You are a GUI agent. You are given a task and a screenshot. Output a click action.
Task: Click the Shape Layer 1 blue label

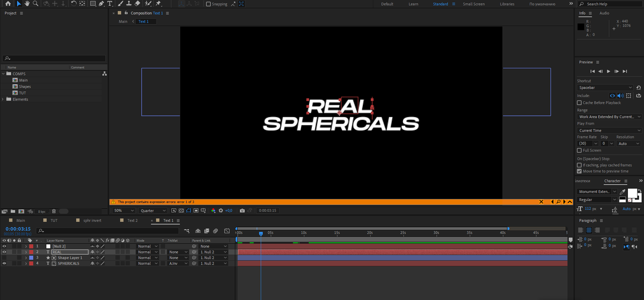pyautogui.click(x=31, y=258)
